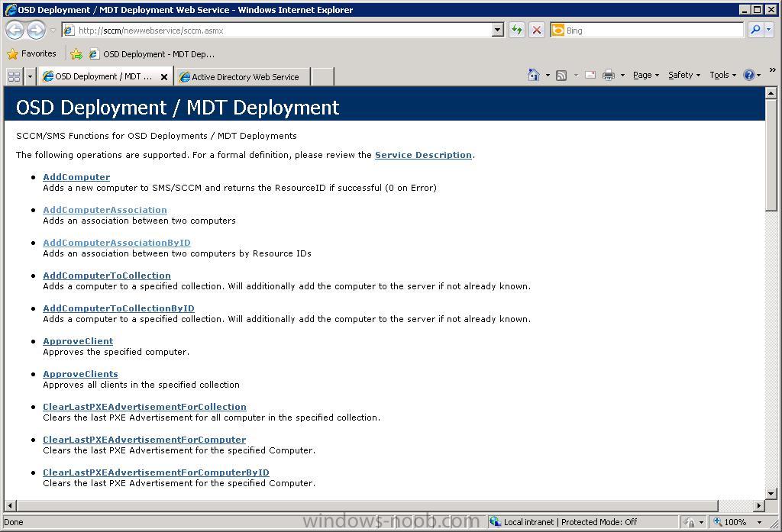
Task: Expand zoom level dropdown in status bar
Action: pos(760,522)
